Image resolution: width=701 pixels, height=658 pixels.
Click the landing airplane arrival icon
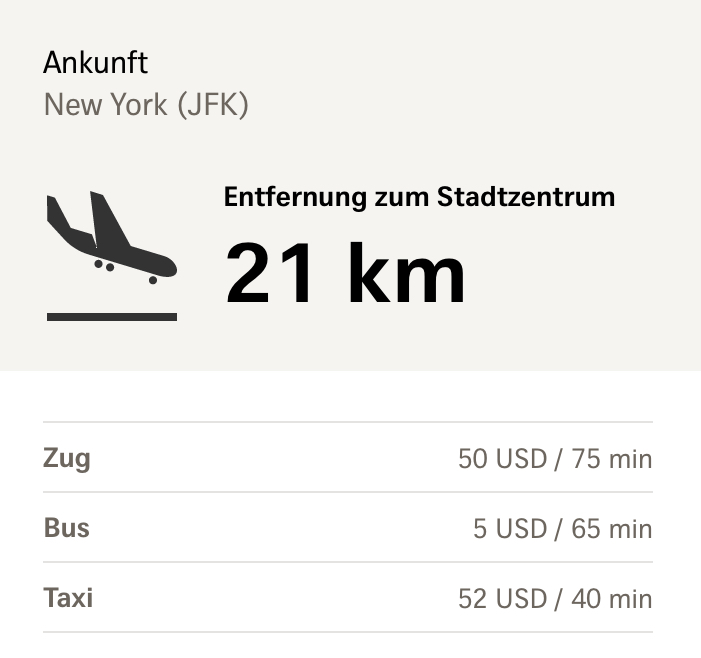tap(111, 238)
